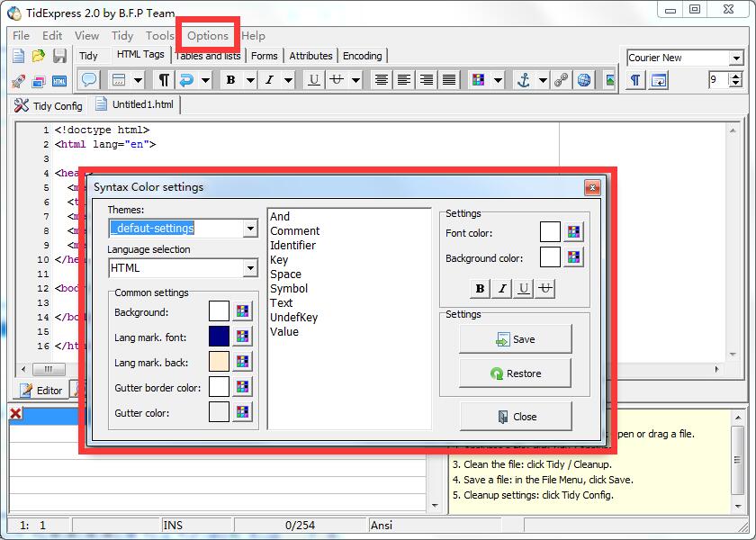Pick Gutter color with palette button
This screenshot has width=756, height=540.
(242, 412)
